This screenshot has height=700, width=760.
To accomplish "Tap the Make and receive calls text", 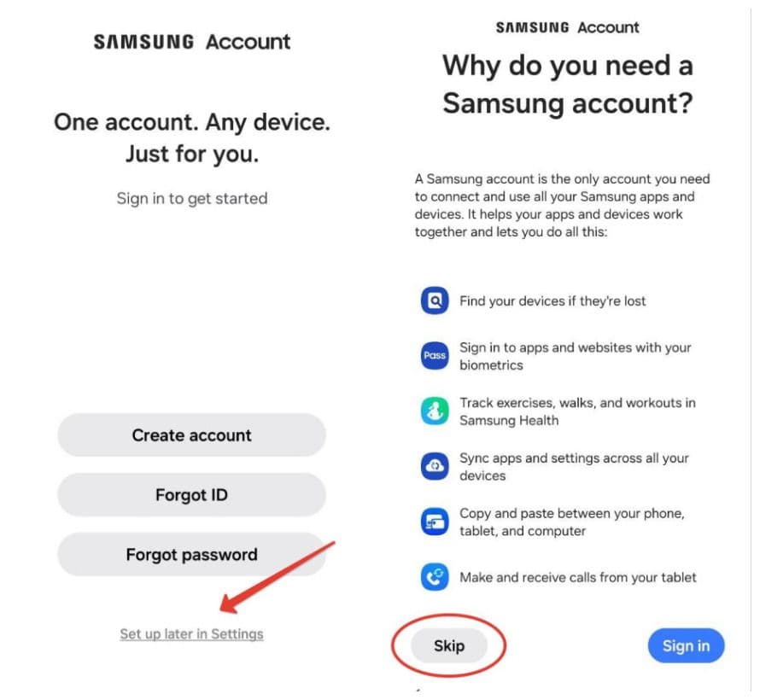I will pos(578,577).
